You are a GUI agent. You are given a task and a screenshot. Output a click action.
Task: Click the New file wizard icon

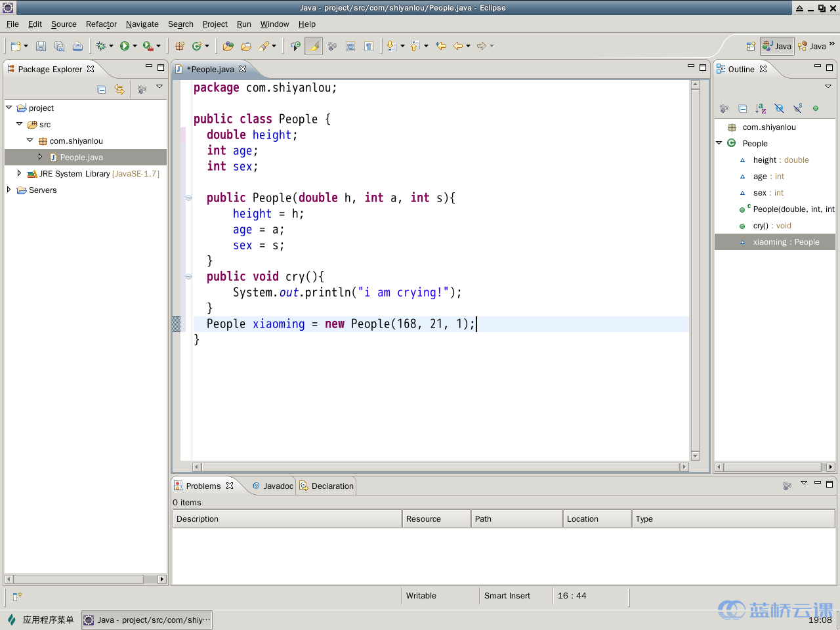coord(16,46)
